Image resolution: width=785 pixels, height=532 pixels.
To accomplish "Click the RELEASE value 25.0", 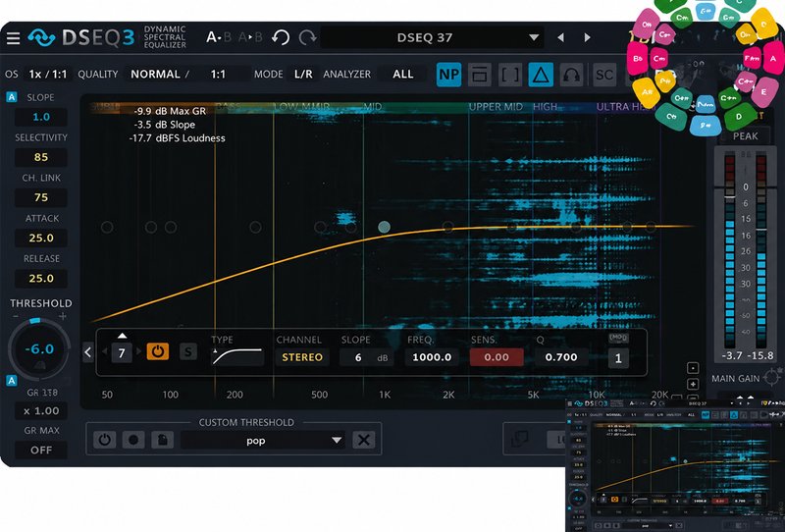I will coord(41,279).
